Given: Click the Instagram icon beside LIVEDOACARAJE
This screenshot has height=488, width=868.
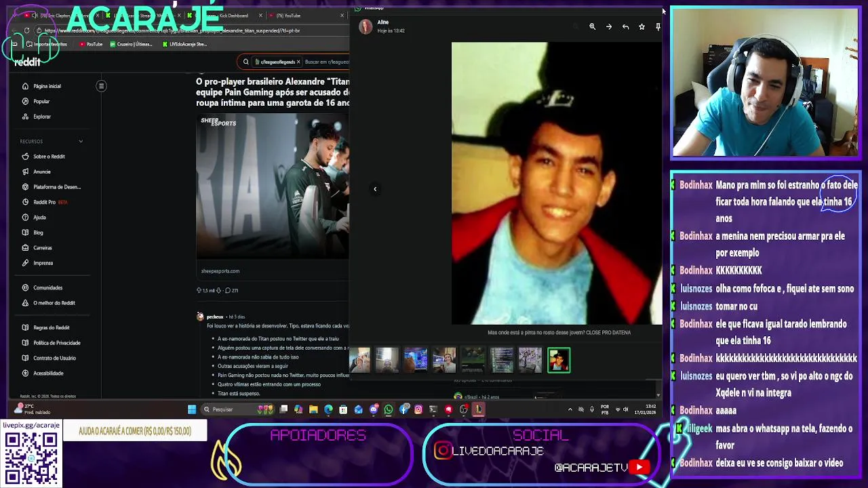Looking at the screenshot, I should pyautogui.click(x=443, y=451).
